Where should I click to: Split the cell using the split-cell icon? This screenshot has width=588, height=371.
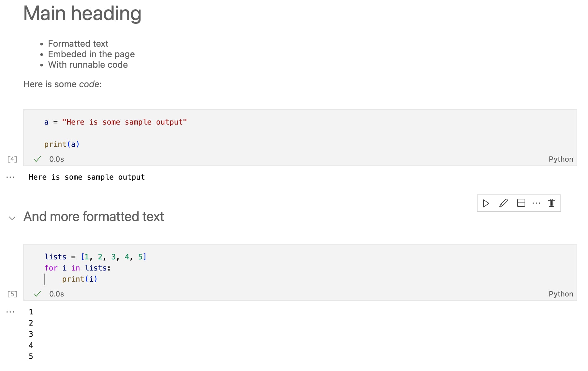[521, 203]
